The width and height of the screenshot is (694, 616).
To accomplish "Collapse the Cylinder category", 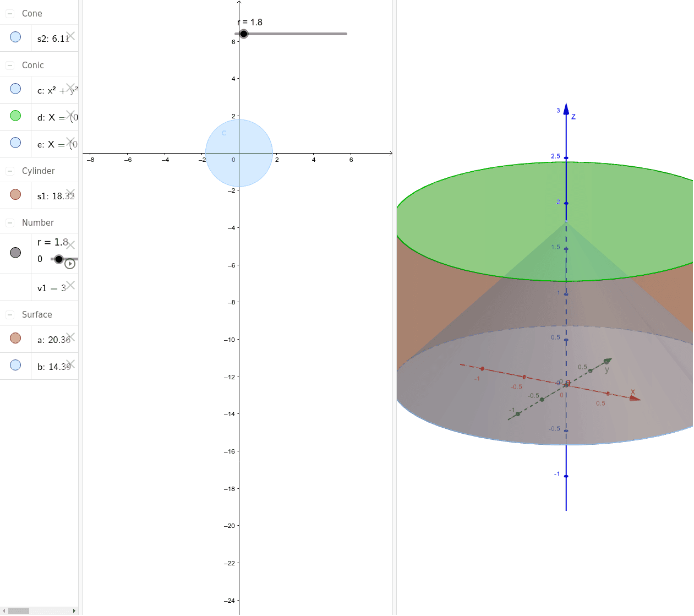I will [x=10, y=171].
